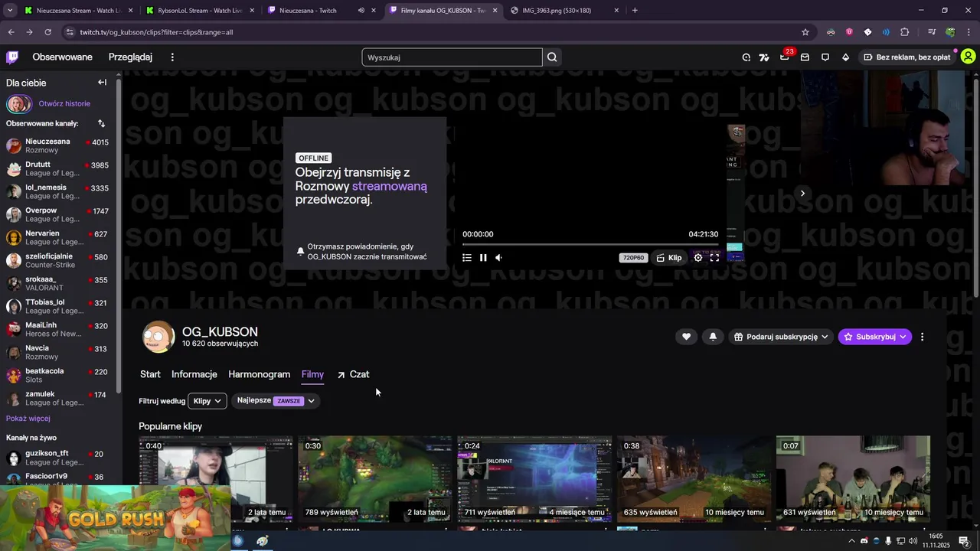
Task: Open Przeglądaj in top navigation
Action: [130, 57]
